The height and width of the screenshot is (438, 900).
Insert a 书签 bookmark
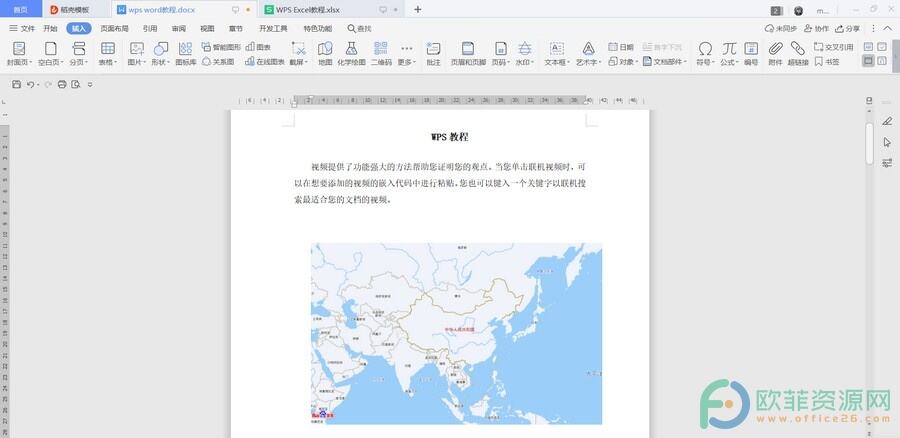click(827, 61)
